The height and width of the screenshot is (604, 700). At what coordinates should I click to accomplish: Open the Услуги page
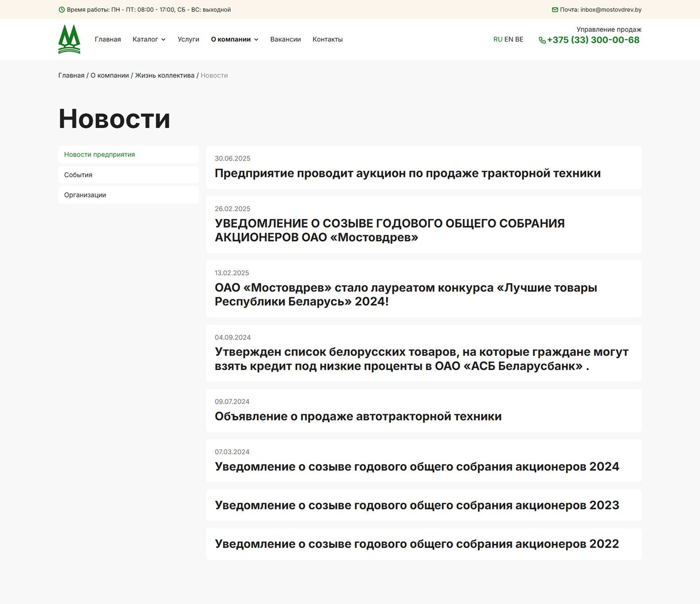188,39
